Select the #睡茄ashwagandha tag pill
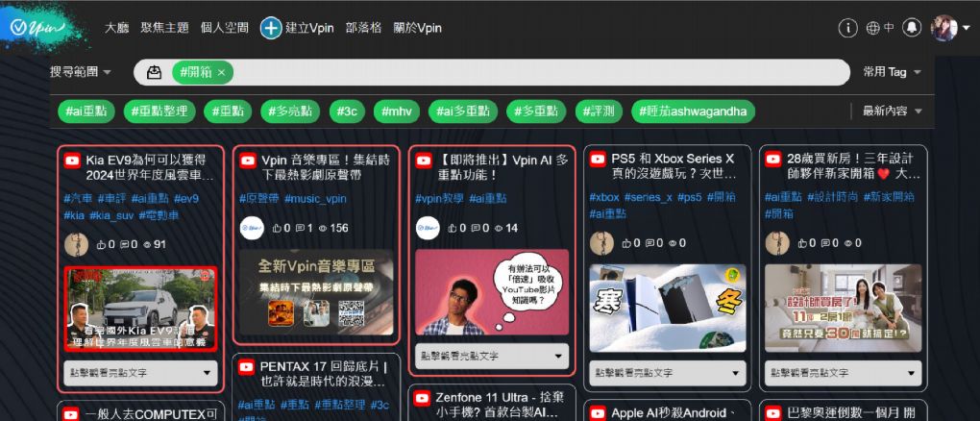This screenshot has width=980, height=421. click(693, 111)
